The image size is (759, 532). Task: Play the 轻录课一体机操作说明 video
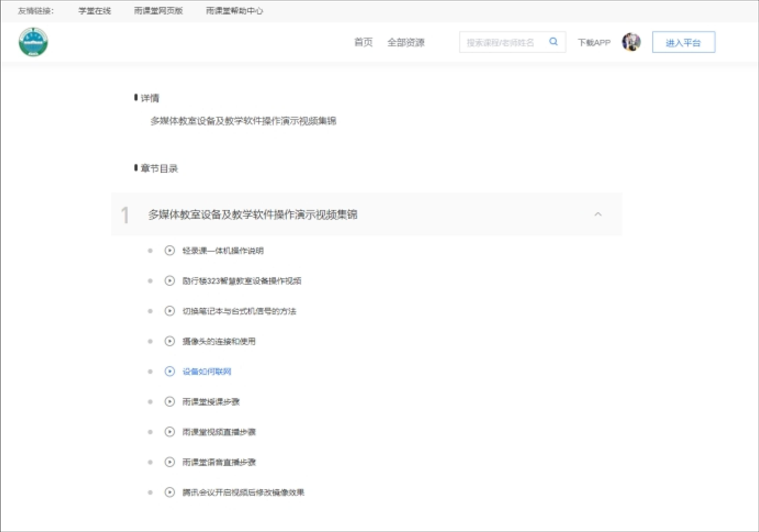(224, 251)
